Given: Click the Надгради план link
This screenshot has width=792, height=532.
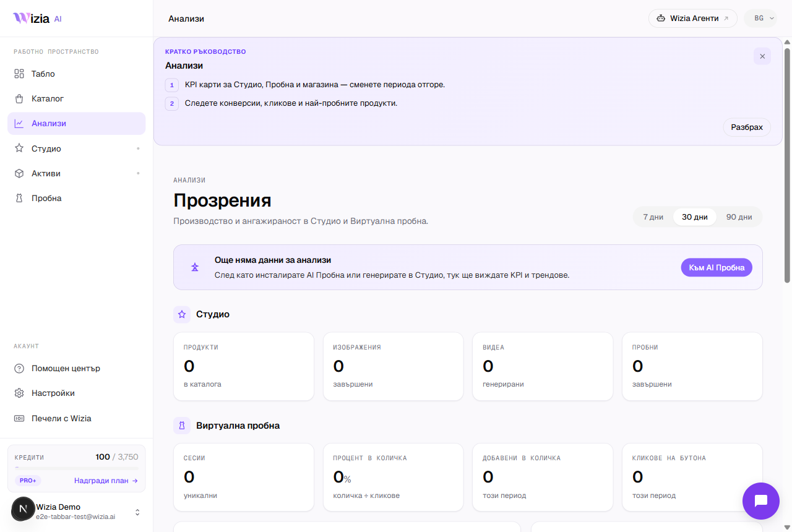Looking at the screenshot, I should click(x=106, y=480).
